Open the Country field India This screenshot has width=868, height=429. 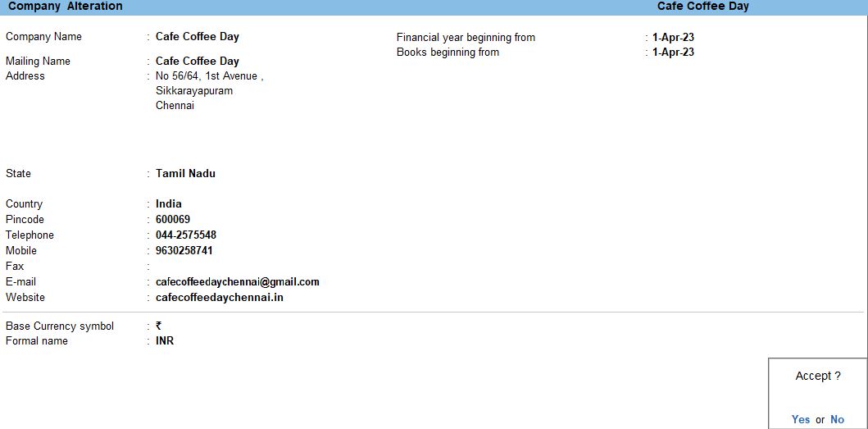168,204
